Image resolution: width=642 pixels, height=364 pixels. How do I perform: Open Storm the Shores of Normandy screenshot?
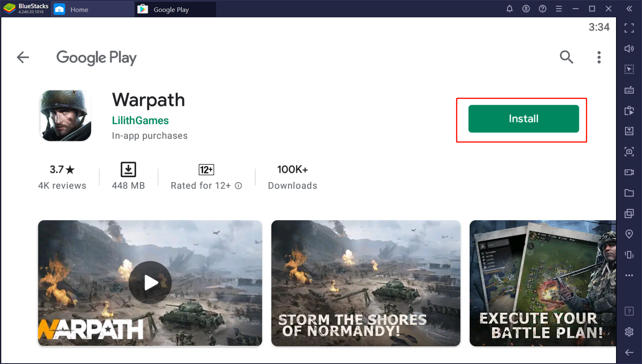pyautogui.click(x=366, y=283)
